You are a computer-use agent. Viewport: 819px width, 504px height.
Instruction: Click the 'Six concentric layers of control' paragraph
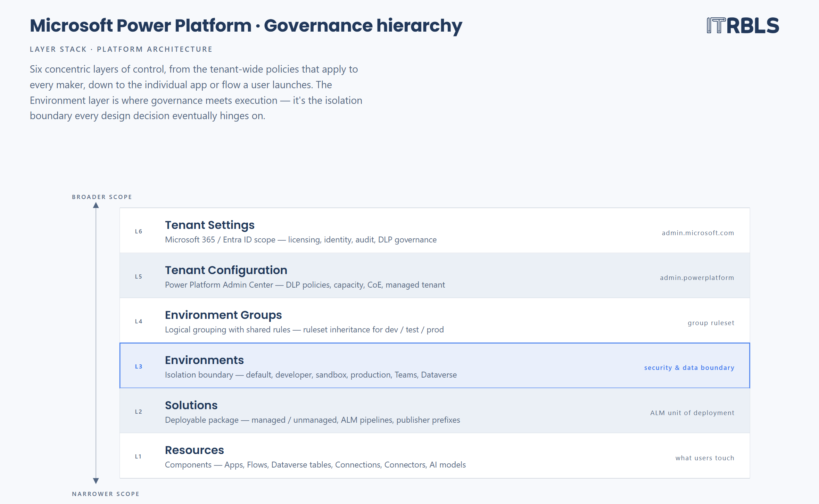tap(196, 92)
